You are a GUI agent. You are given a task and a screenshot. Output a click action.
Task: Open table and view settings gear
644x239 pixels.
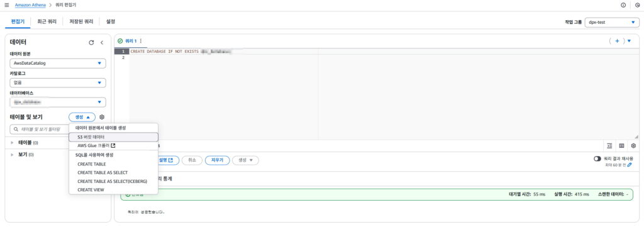[103, 117]
